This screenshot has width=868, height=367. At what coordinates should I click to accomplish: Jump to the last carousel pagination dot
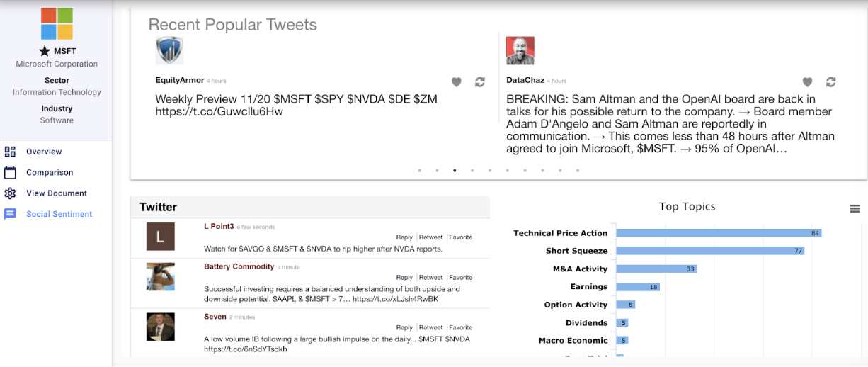pyautogui.click(x=578, y=170)
